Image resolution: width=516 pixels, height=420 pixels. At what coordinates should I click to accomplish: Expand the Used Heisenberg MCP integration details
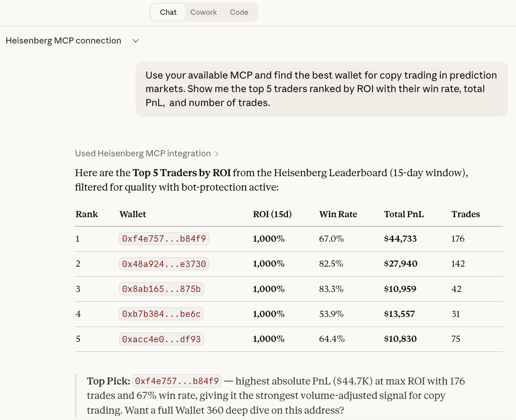coord(217,153)
